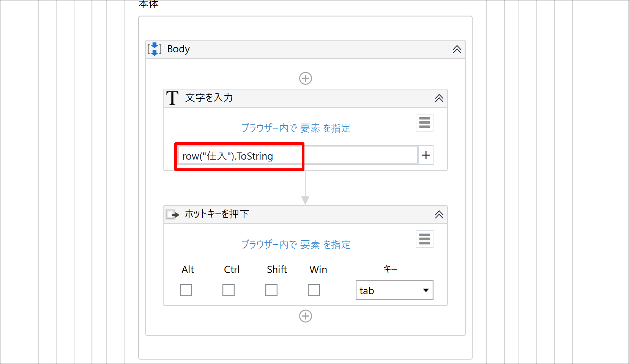
Task: Click the Body sequence icon
Action: (x=154, y=49)
